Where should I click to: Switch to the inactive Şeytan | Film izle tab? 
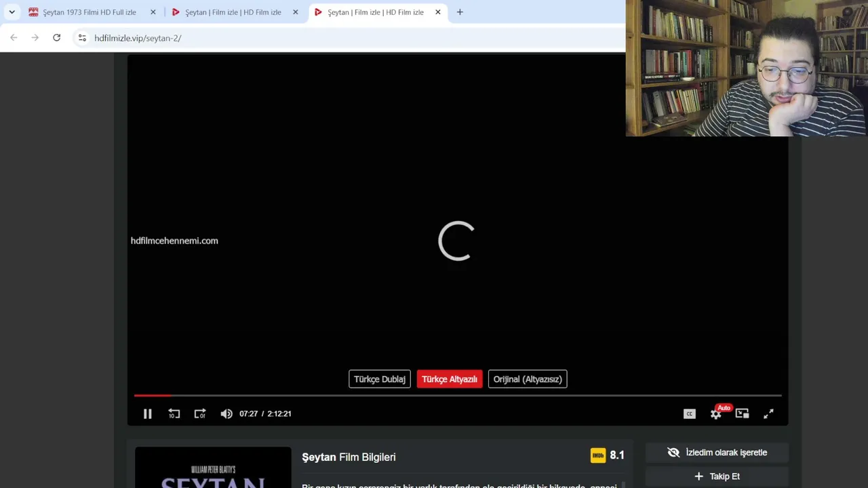point(233,12)
